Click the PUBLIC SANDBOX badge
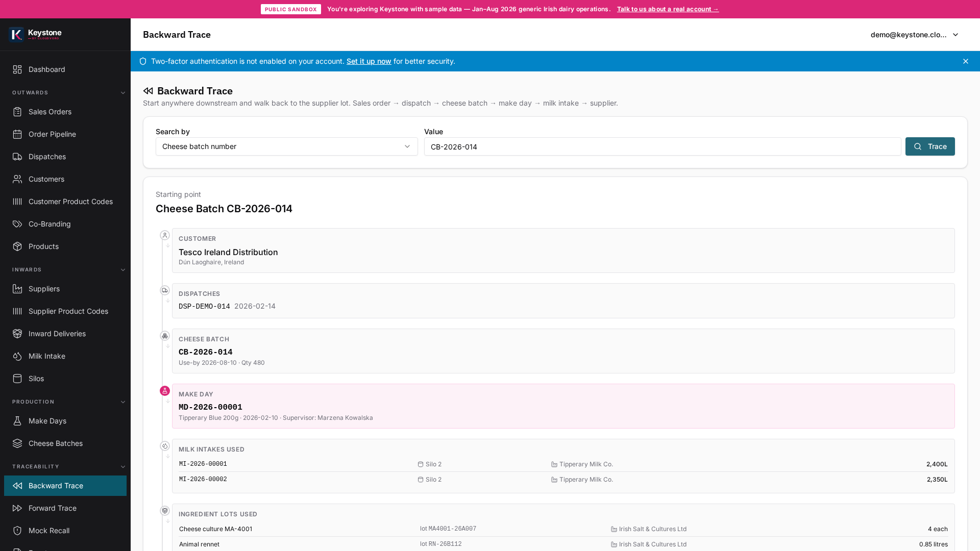 click(291, 9)
